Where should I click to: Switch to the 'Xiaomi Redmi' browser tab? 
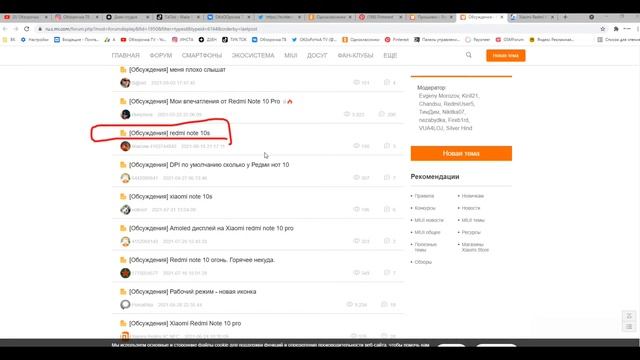point(532,17)
